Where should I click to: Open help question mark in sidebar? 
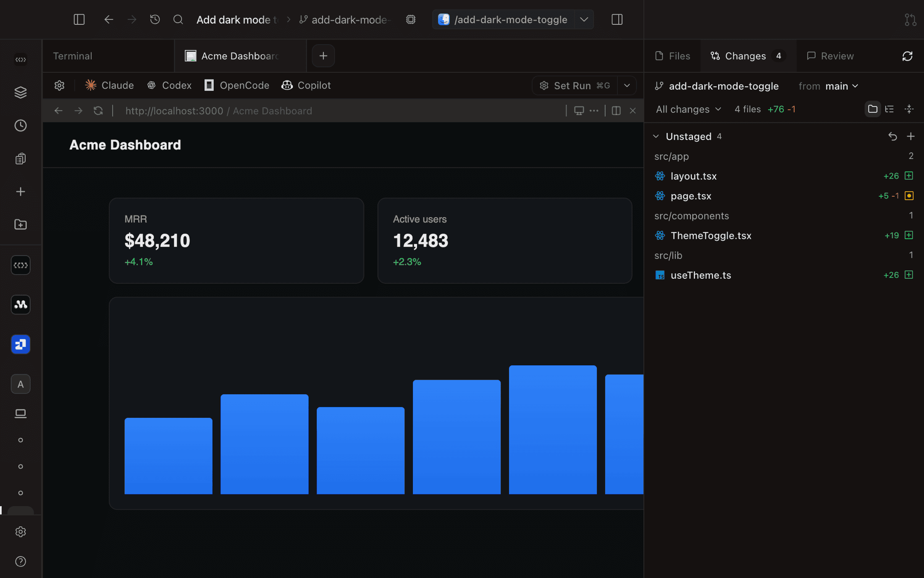point(21,562)
